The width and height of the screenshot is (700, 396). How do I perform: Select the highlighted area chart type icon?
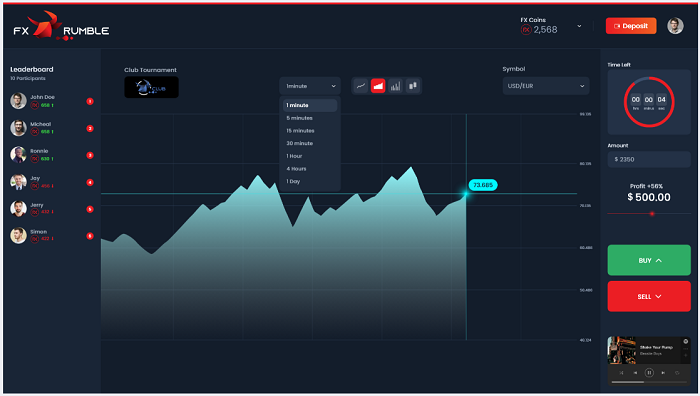click(x=378, y=86)
